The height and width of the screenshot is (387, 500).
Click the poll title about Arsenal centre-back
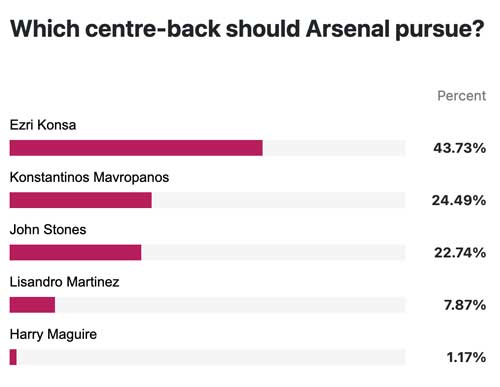click(247, 29)
